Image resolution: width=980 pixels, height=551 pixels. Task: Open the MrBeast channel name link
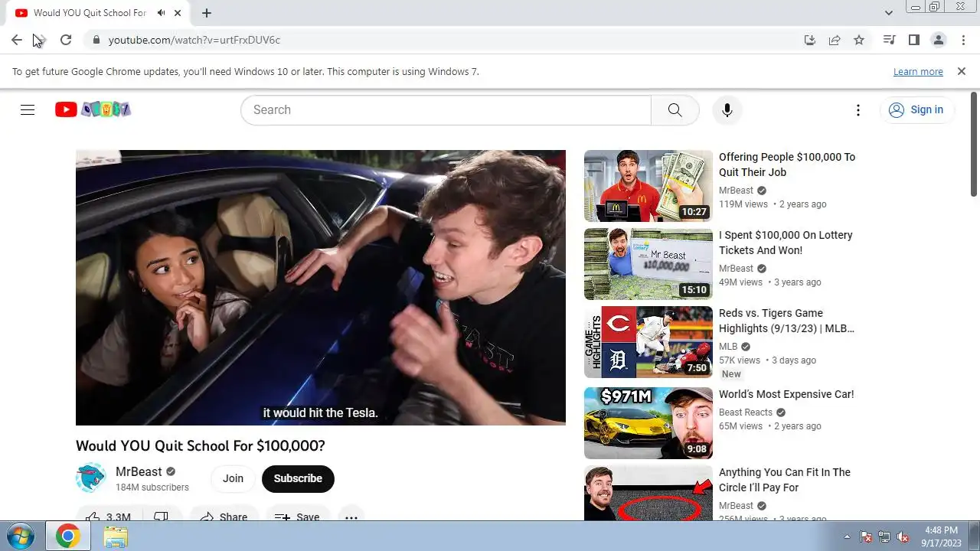pyautogui.click(x=139, y=471)
